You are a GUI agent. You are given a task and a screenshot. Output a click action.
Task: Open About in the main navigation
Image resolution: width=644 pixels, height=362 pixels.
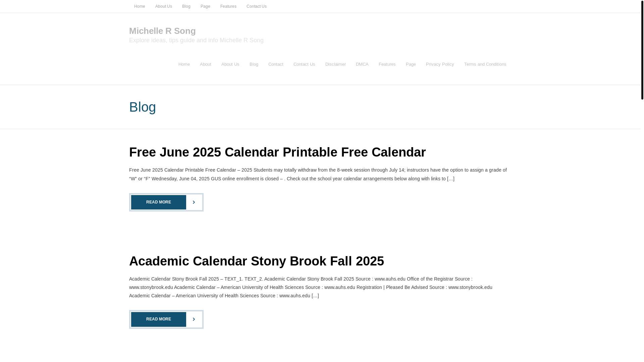click(206, 64)
